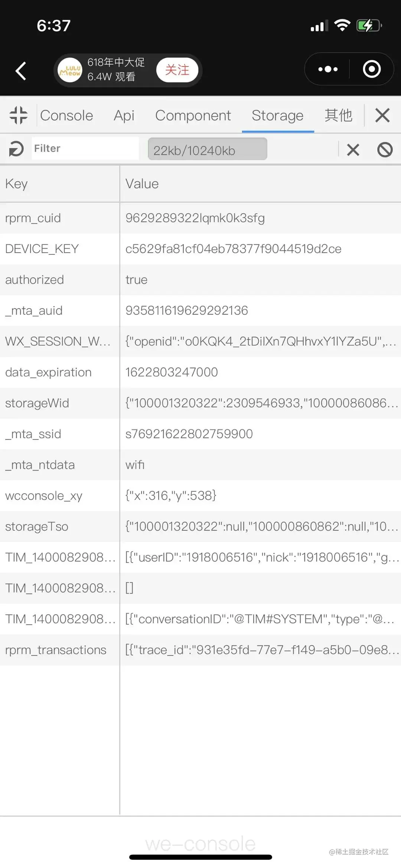The image size is (401, 868).
Task: Tap the mini program circle close icon
Action: coord(372,69)
